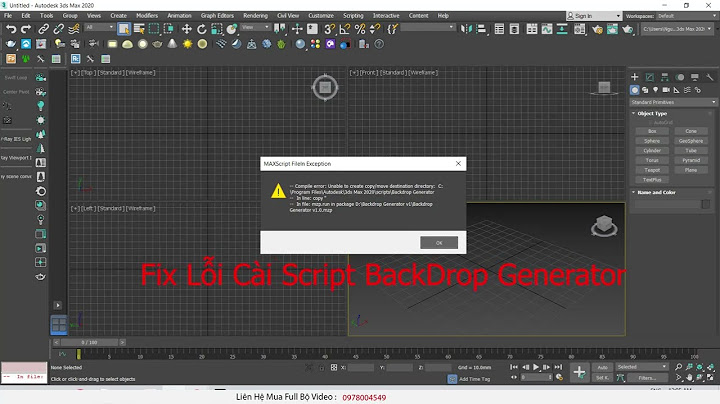
Task: Switch to the Hierarchy panel tab icon
Action: (x=664, y=77)
